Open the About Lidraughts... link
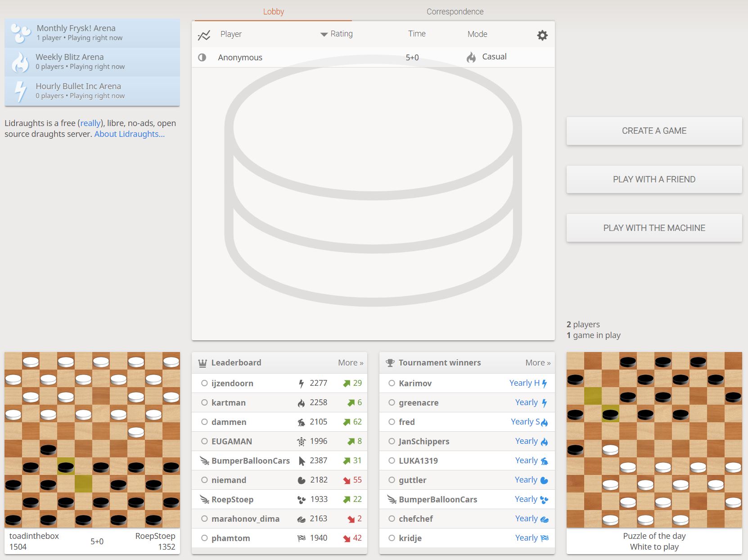 pyautogui.click(x=130, y=134)
